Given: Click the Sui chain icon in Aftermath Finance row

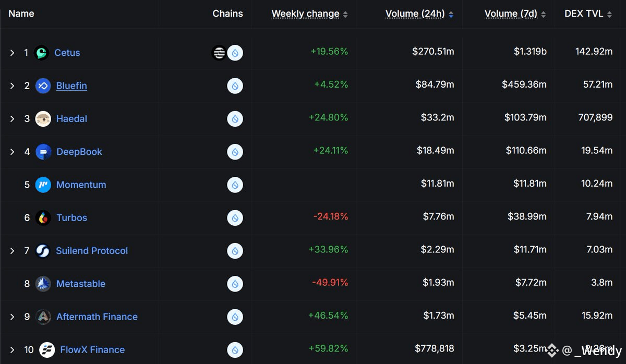Looking at the screenshot, I should (235, 317).
